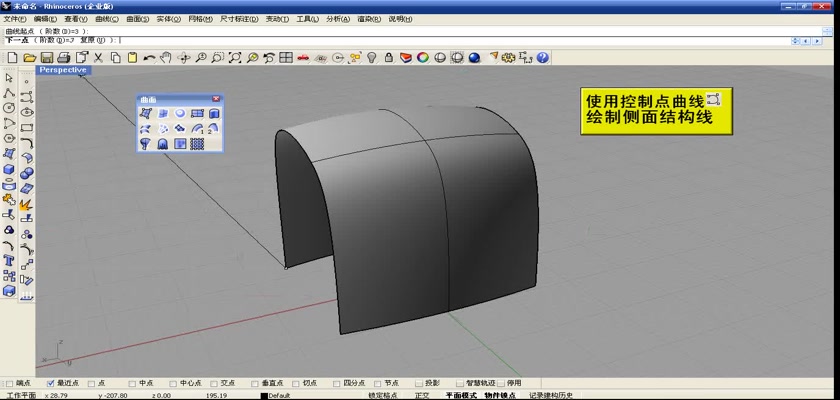
Task: Close the floating 曲面 toolbar panel
Action: pos(216,100)
